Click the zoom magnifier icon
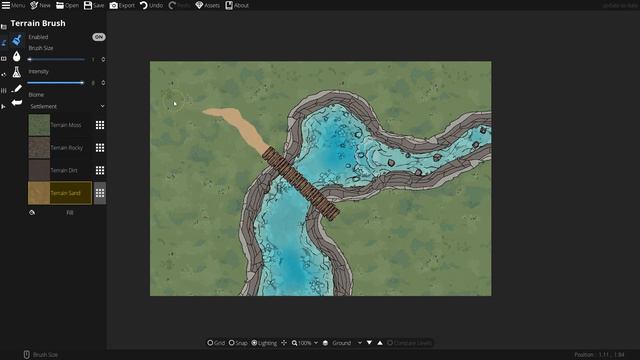 tap(294, 343)
